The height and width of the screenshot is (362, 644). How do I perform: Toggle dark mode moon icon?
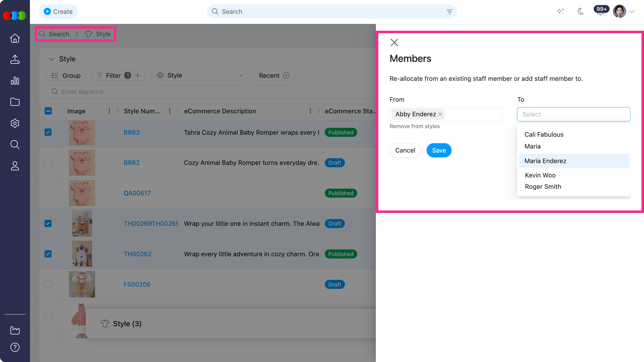tap(581, 11)
